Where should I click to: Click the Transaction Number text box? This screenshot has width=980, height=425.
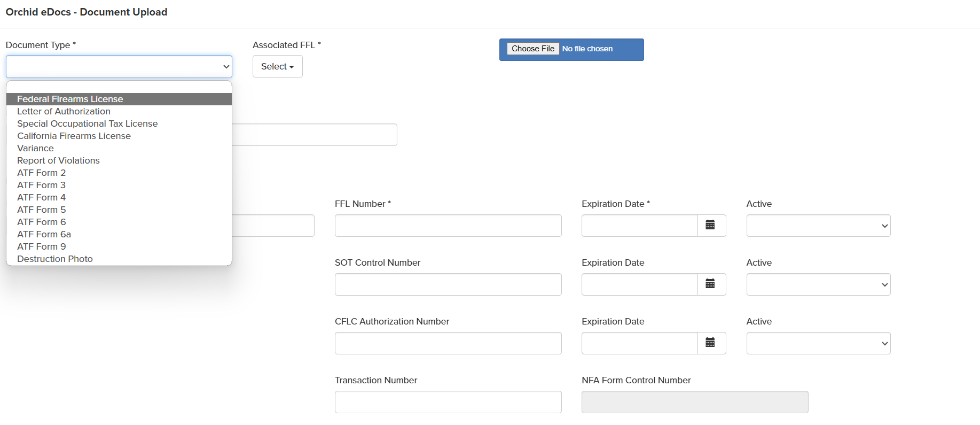click(448, 402)
